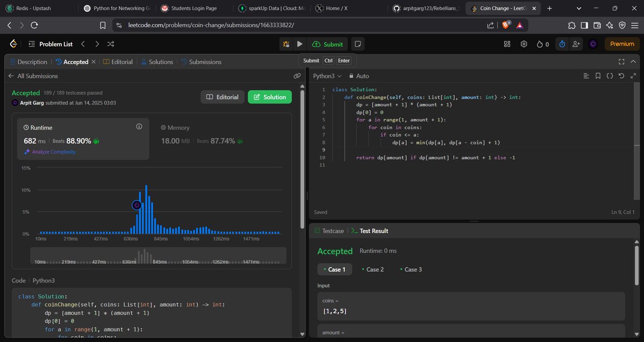Open browser extensions puzzle icon
Image resolution: width=644 pixels, height=342 pixels.
pyautogui.click(x=572, y=25)
